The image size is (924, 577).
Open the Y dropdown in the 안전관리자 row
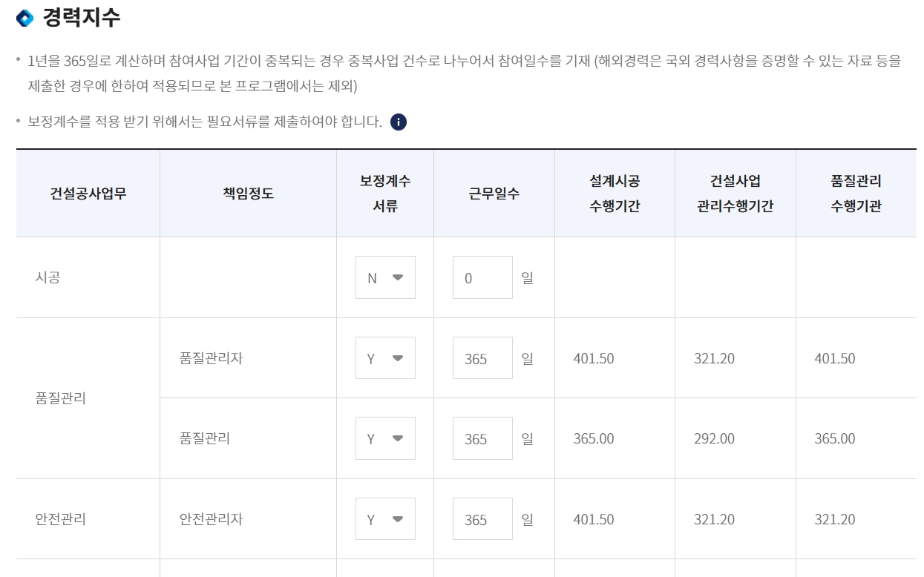coord(385,518)
